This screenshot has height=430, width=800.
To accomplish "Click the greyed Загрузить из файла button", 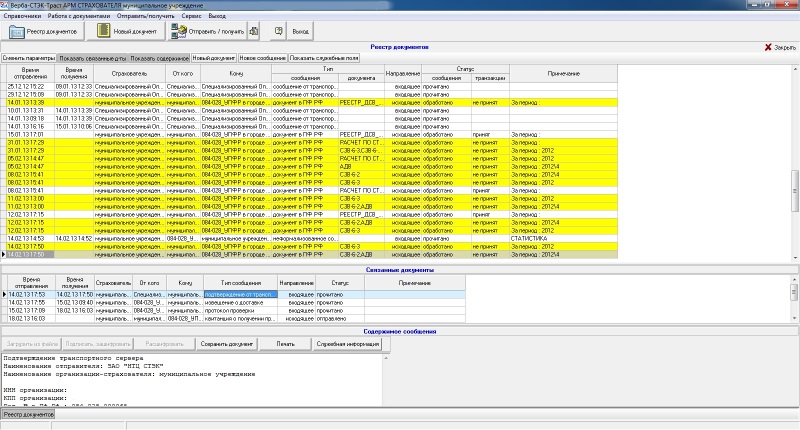I will [32, 344].
